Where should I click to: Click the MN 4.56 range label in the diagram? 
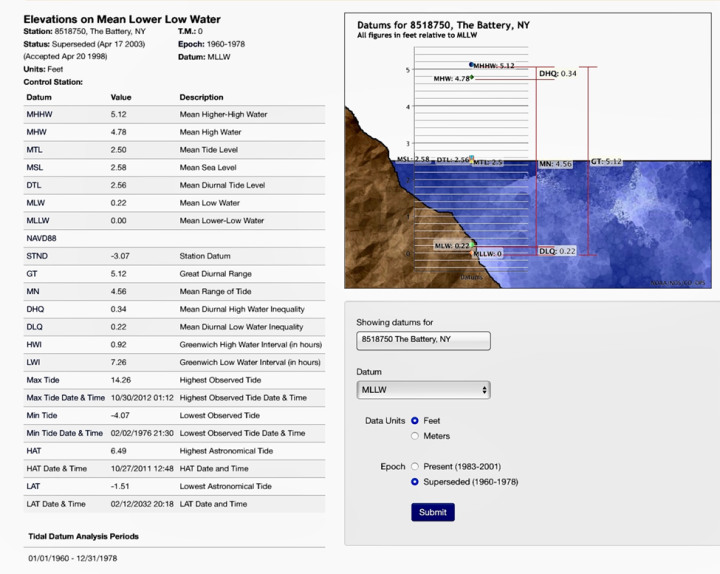[x=555, y=164]
